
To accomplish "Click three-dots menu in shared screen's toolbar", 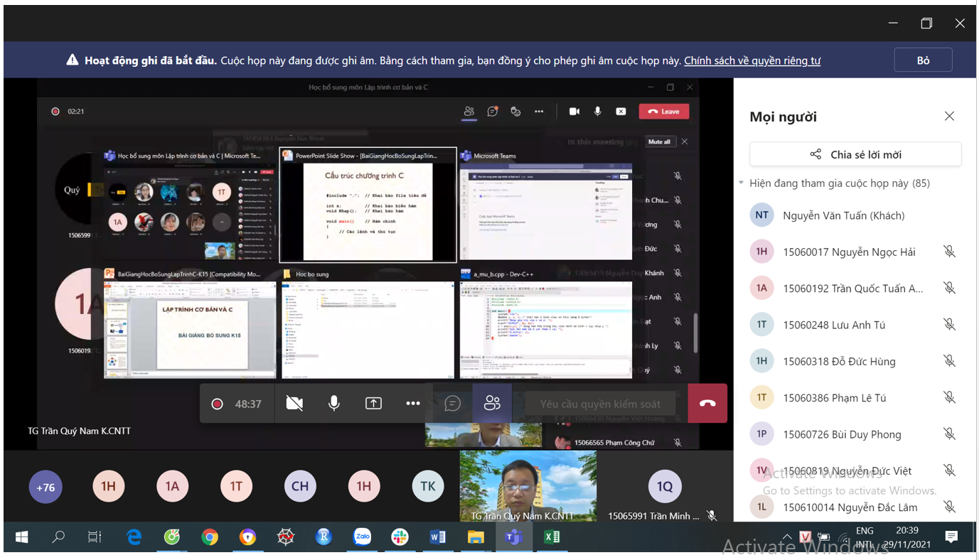I will pos(539,112).
